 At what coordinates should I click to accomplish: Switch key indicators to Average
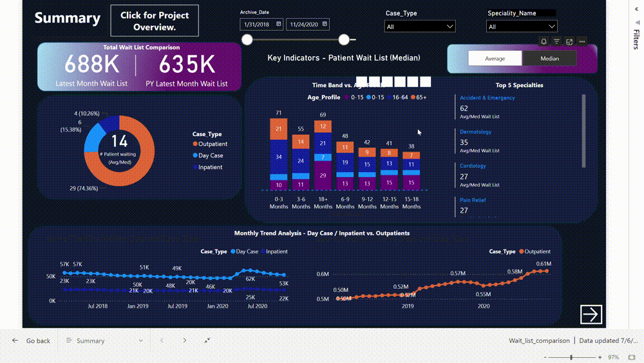495,59
